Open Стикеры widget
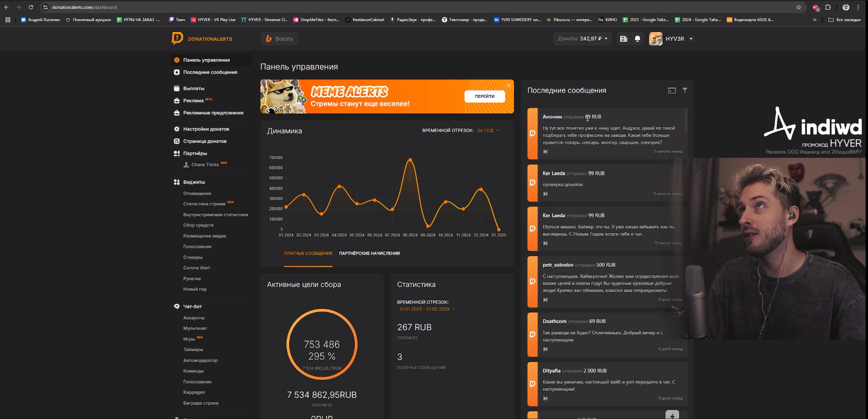Image resolution: width=868 pixels, height=419 pixels. [193, 257]
